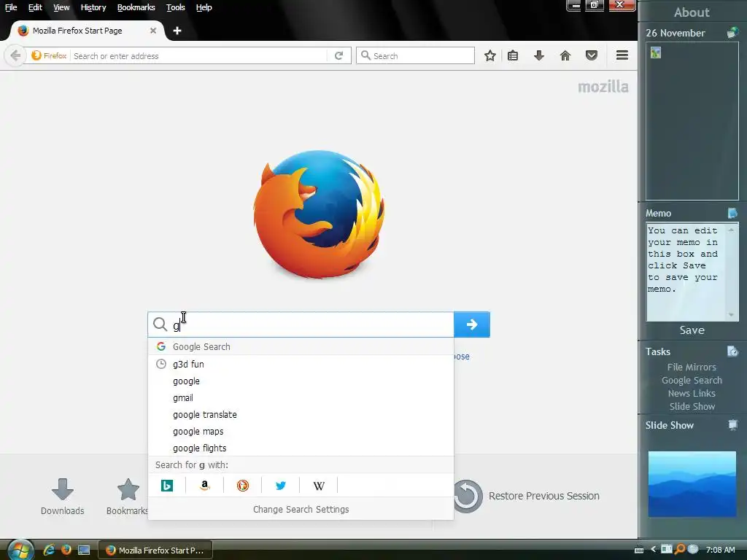Click the start page search field
Viewport: 747px width, 560px height.
(301, 324)
